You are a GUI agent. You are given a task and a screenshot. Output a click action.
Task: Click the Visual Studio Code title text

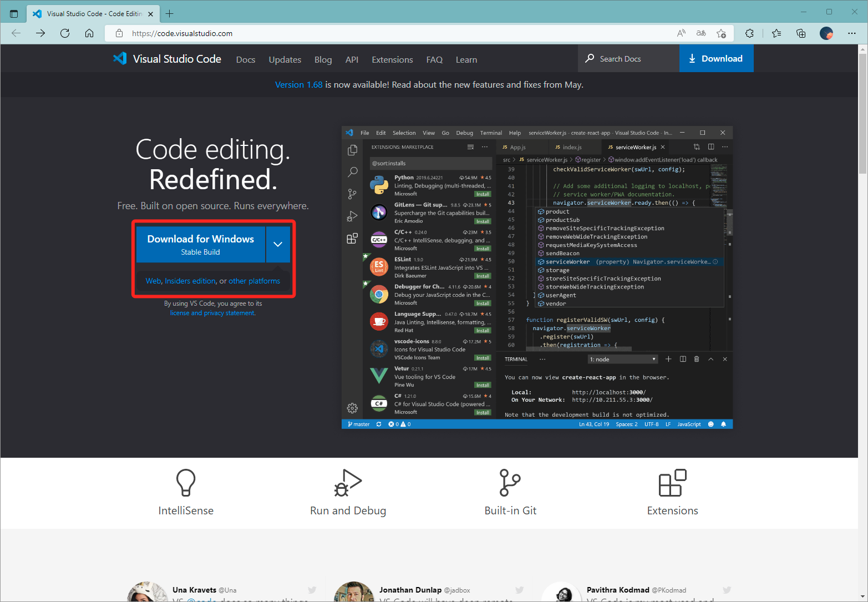(x=177, y=59)
